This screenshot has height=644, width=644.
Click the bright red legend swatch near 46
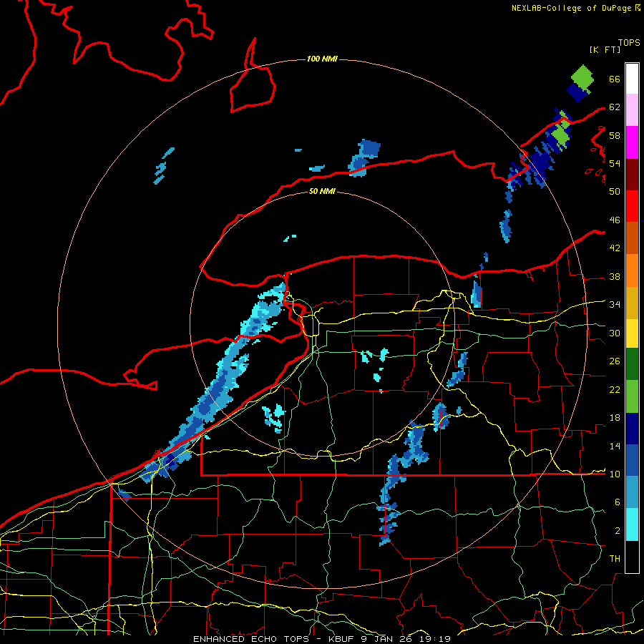pyautogui.click(x=632, y=206)
